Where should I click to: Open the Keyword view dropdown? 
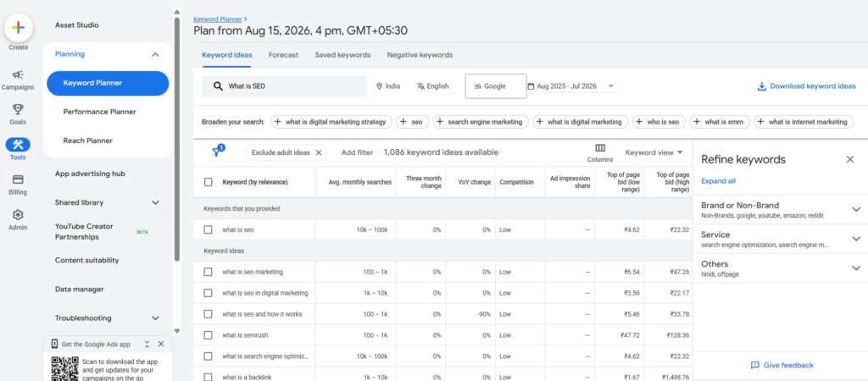654,152
